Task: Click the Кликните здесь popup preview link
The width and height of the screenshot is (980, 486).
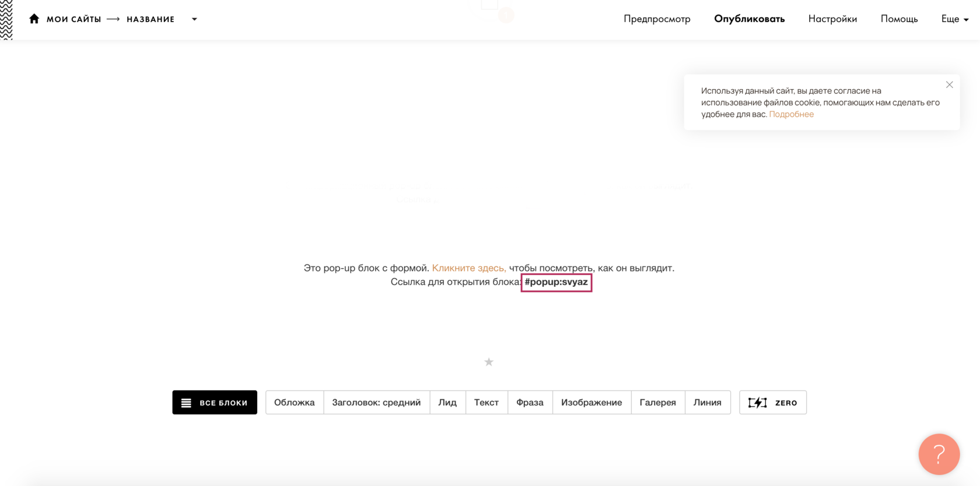Action: point(469,268)
